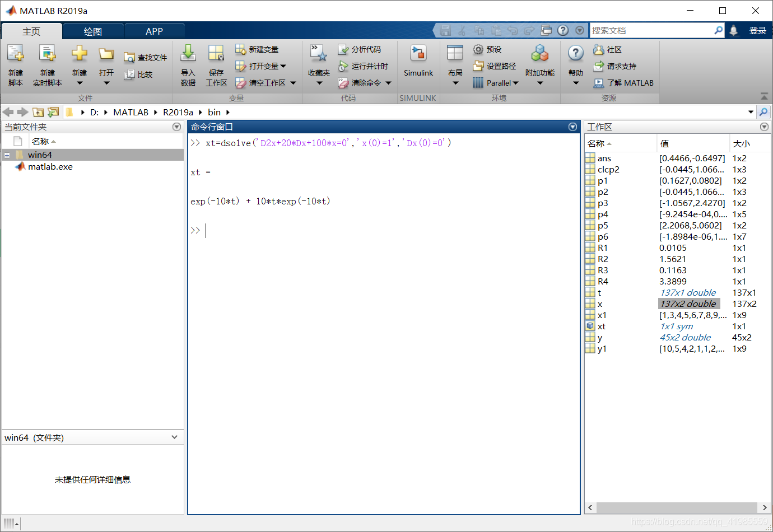
Task: Click the workspace horizontal scrollbar
Action: 677,507
